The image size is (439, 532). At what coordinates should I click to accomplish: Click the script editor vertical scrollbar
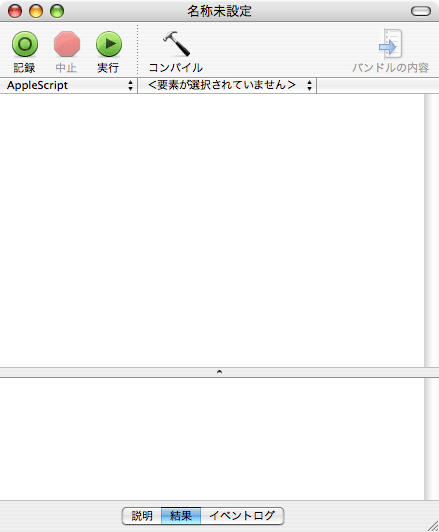coord(432,230)
